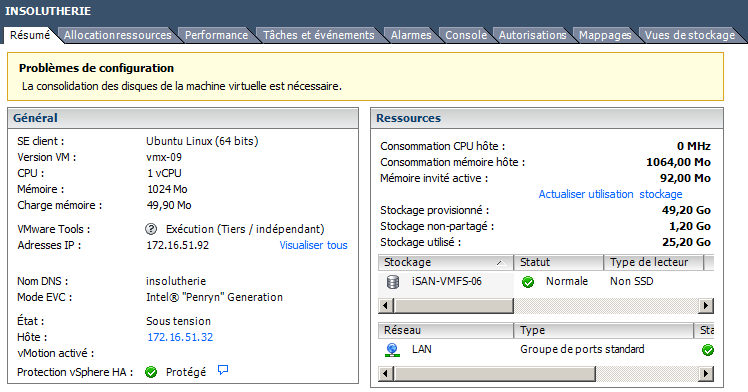
Task: Click the green Protégé HA status icon
Action: pyautogui.click(x=151, y=372)
